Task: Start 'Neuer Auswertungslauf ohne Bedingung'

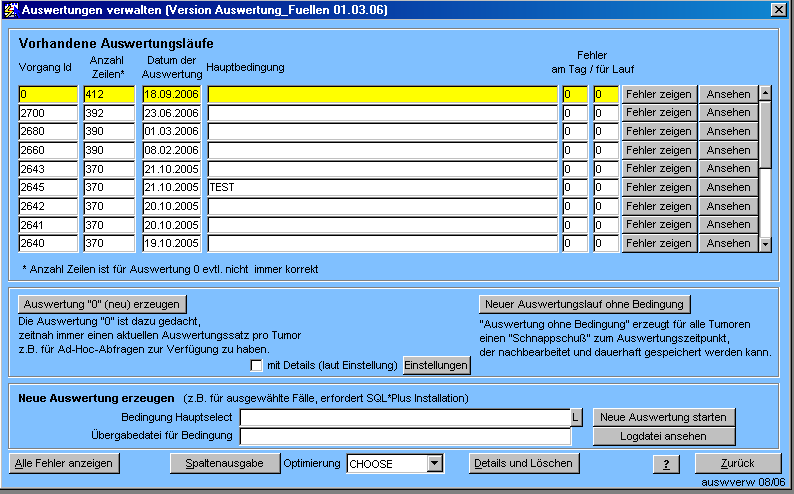Action: [x=584, y=304]
